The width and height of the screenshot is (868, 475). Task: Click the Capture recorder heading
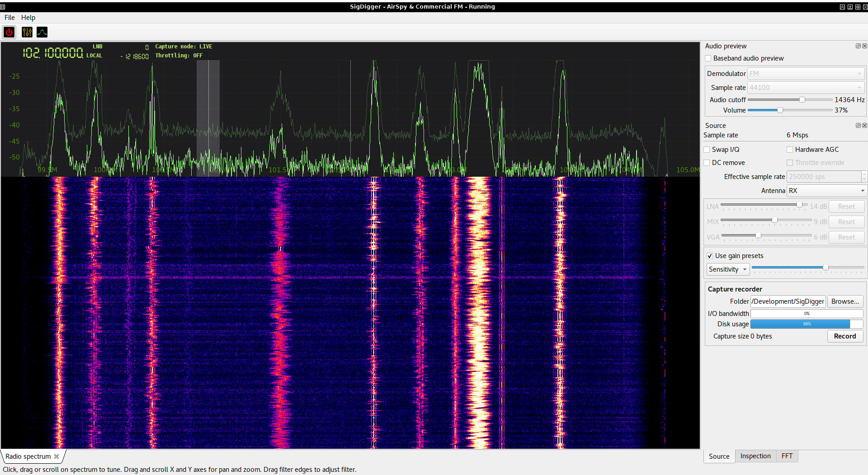[735, 289]
